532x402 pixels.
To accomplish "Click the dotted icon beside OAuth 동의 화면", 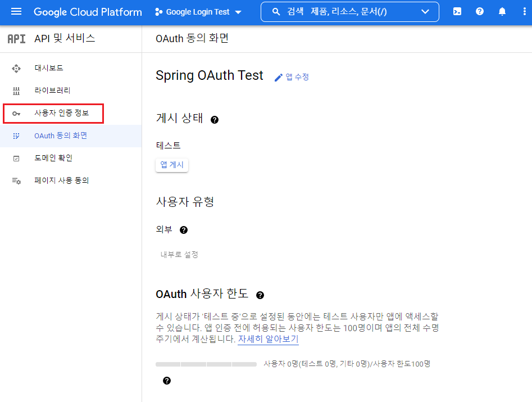I will coord(16,136).
